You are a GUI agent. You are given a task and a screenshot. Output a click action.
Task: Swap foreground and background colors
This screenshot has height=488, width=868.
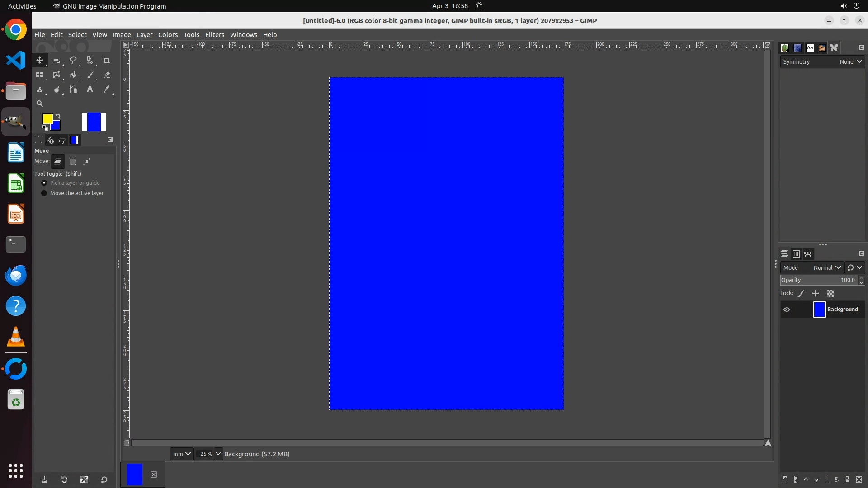58,116
